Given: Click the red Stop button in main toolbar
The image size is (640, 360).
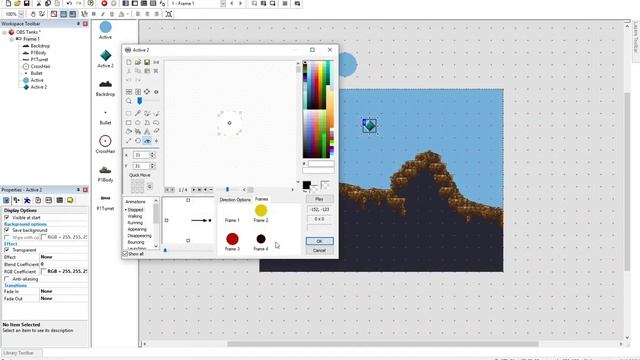Looking at the screenshot, I should click(104, 3).
